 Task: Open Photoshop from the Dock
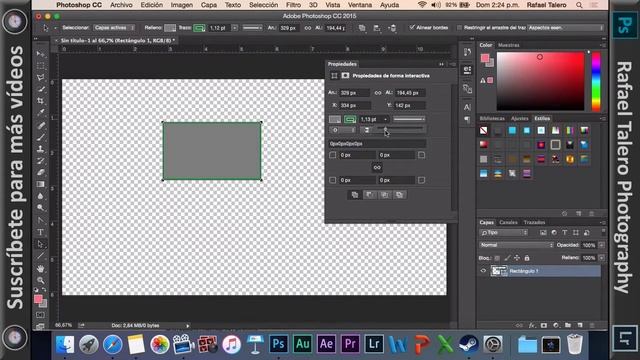[x=278, y=344]
